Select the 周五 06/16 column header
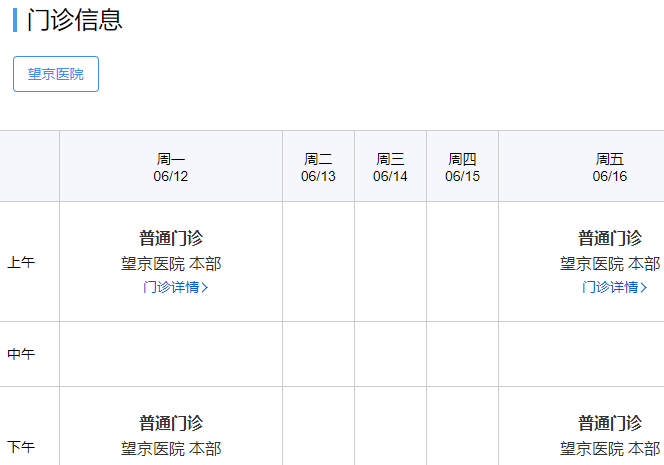Screen dimensions: 664x465 [609, 167]
